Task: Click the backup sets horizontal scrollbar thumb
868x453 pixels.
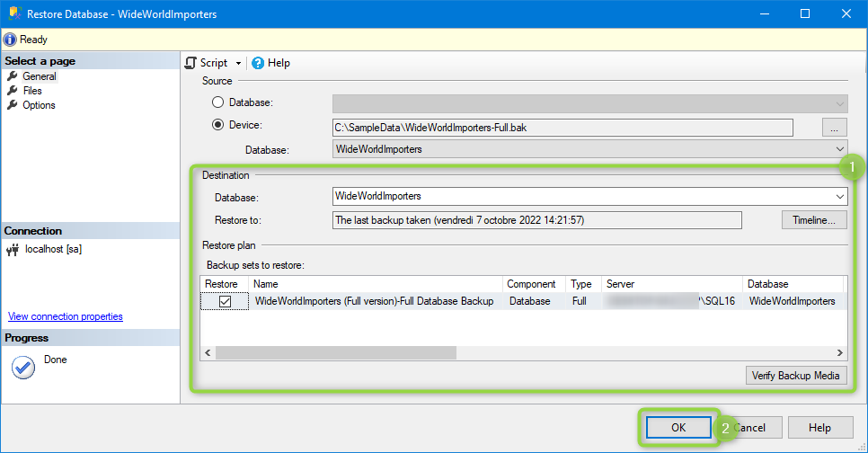Action: point(336,352)
